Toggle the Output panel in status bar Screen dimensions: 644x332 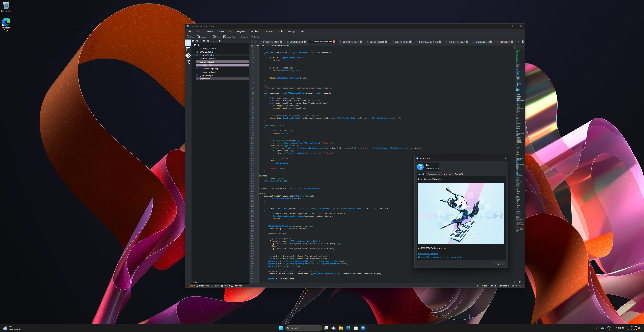(x=190, y=286)
